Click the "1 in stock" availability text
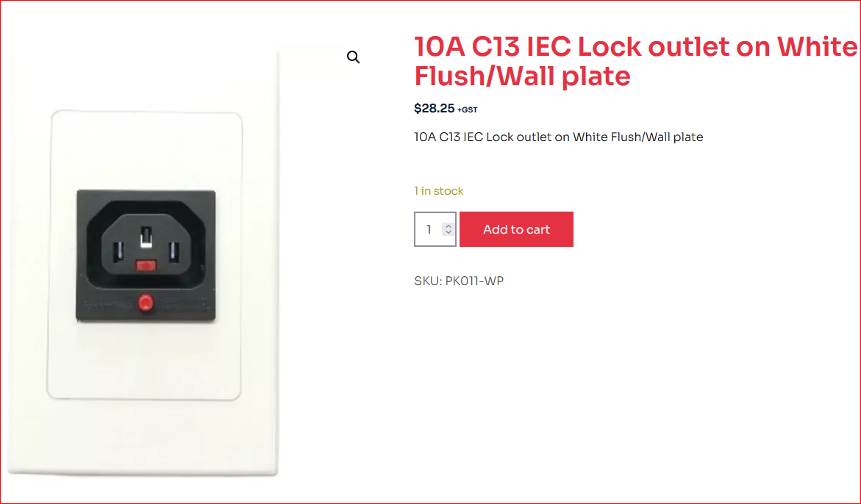 [439, 191]
